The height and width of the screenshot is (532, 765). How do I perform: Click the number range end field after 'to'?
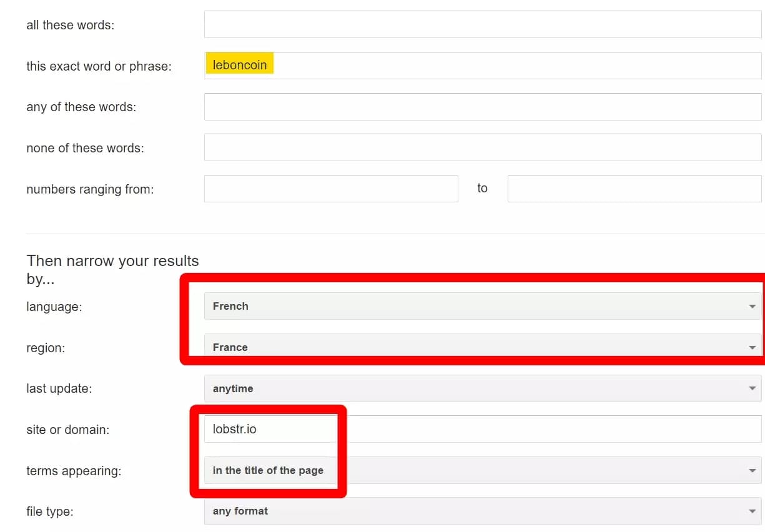[634, 189]
